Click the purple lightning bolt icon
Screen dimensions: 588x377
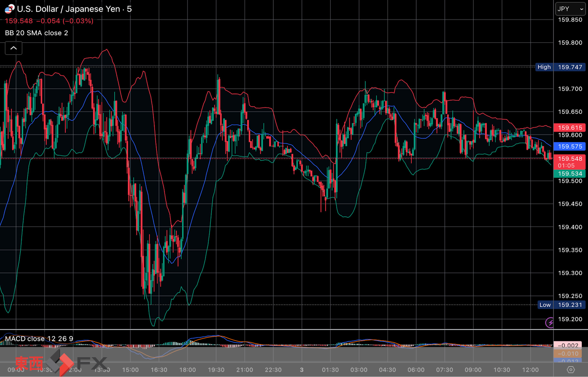[550, 322]
